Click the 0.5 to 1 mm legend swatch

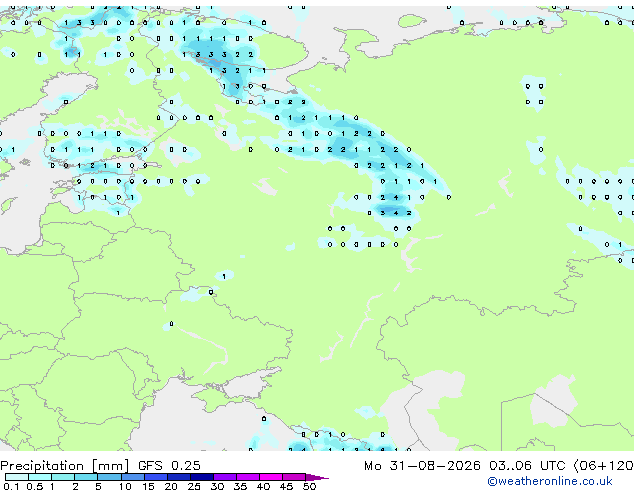coord(40,477)
